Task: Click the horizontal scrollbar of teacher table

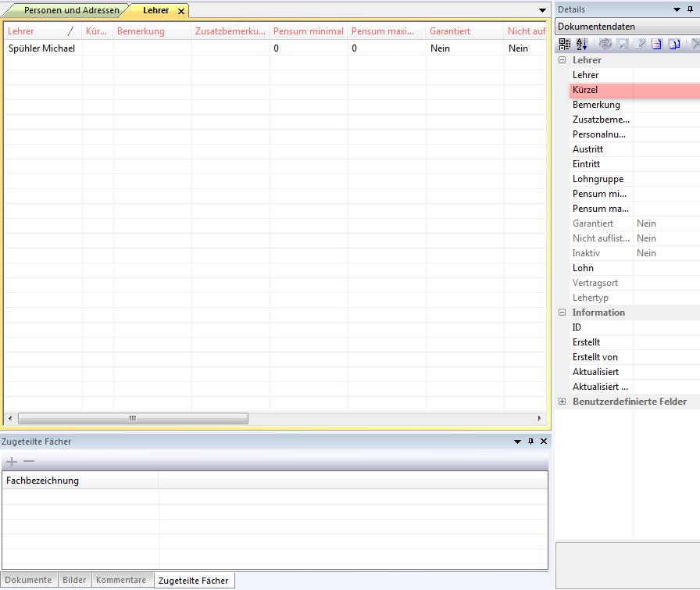Action: [x=133, y=419]
